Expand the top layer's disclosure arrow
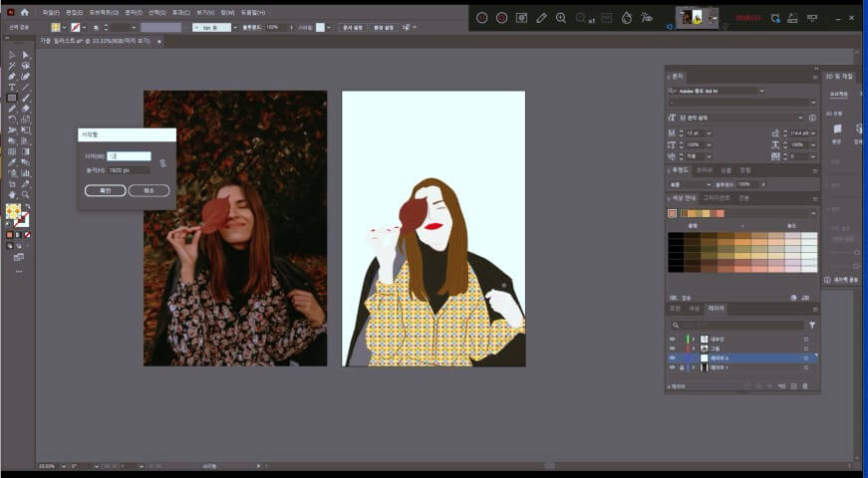Screen dimensions: 868x478 pos(693,339)
